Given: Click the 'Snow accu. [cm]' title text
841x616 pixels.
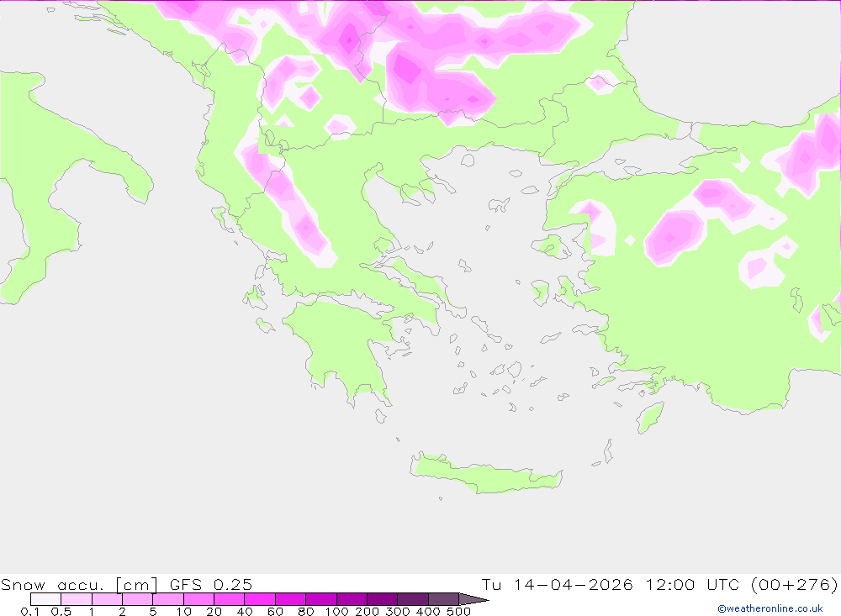Looking at the screenshot, I should pyautogui.click(x=79, y=584).
